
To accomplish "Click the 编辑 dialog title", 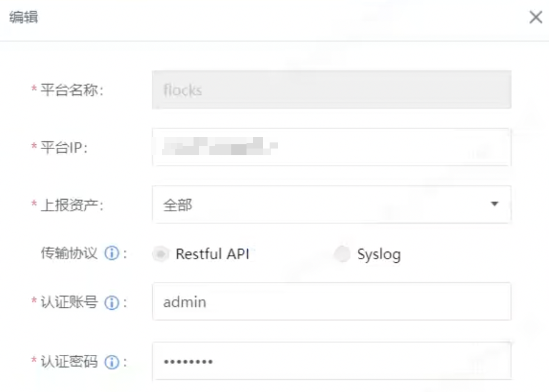I will click(24, 17).
